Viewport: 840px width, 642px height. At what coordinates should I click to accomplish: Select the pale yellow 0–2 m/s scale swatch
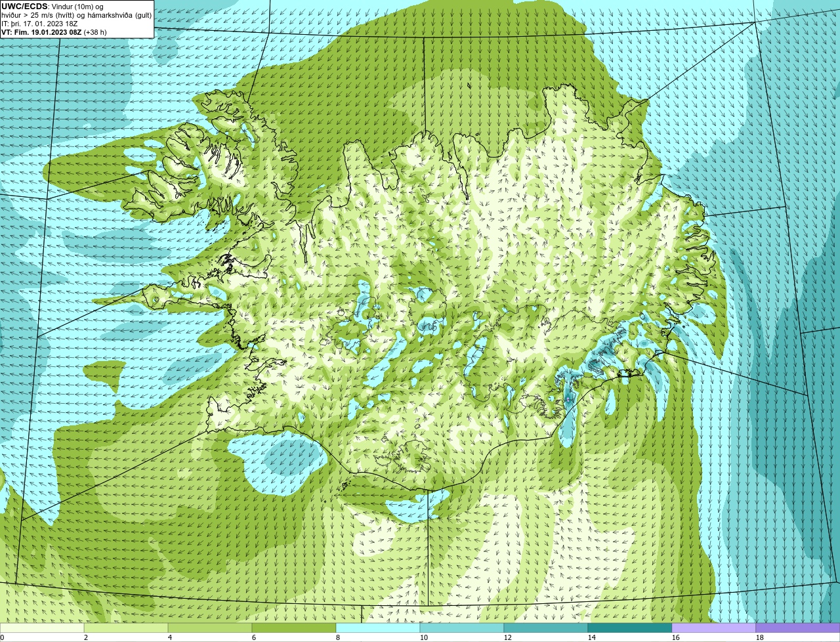42,628
